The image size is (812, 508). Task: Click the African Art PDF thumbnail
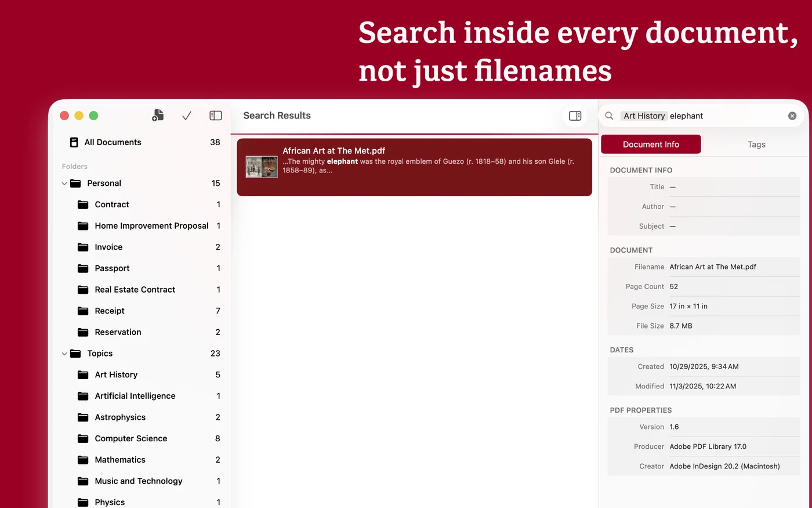pyautogui.click(x=262, y=167)
